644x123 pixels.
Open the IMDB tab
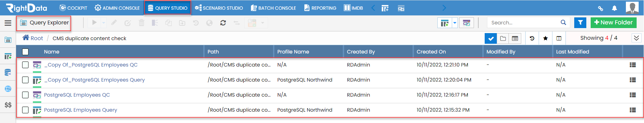point(353,8)
